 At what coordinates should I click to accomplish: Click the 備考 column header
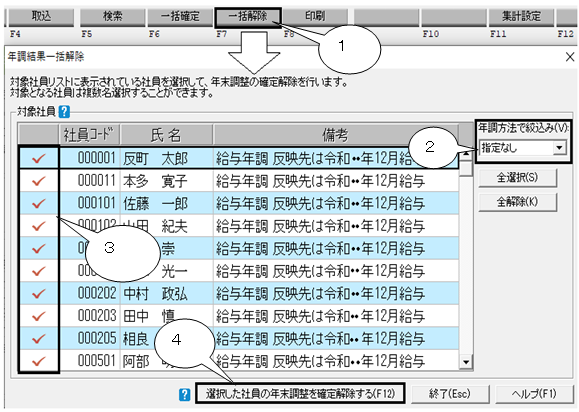coord(336,135)
